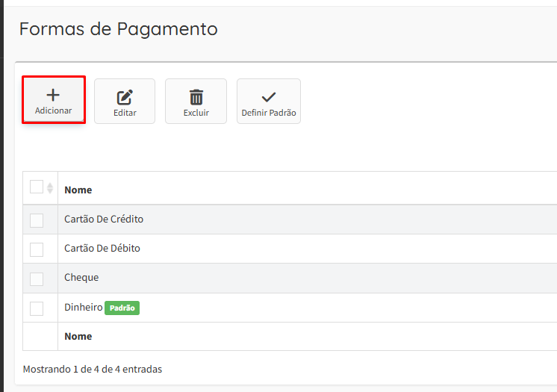This screenshot has width=557, height=392.
Task: Toggle the select-all checkbox in header
Action: 37,187
